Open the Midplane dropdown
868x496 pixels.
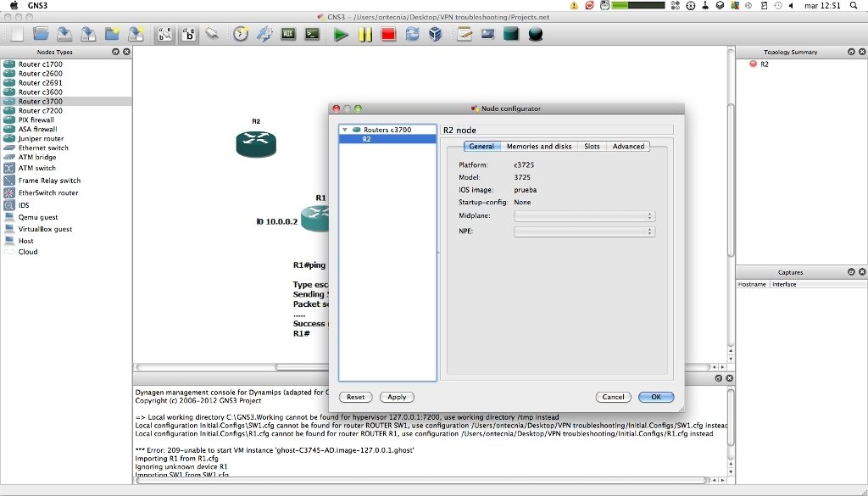585,216
